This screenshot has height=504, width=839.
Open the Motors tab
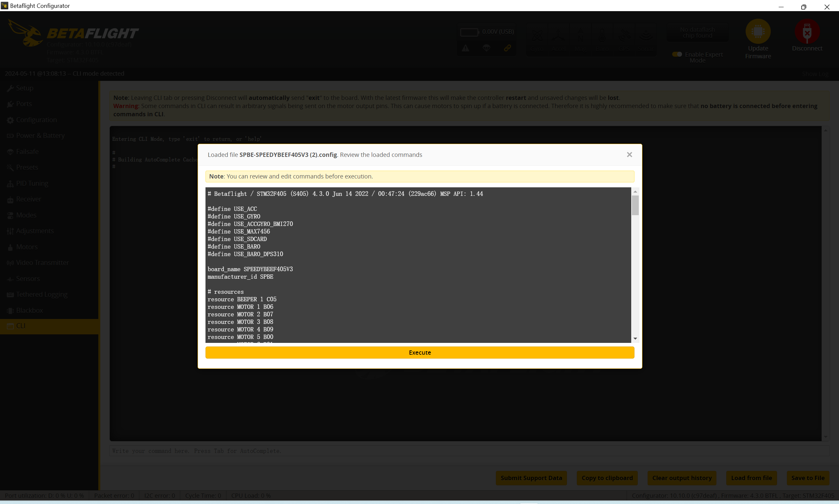49,247
